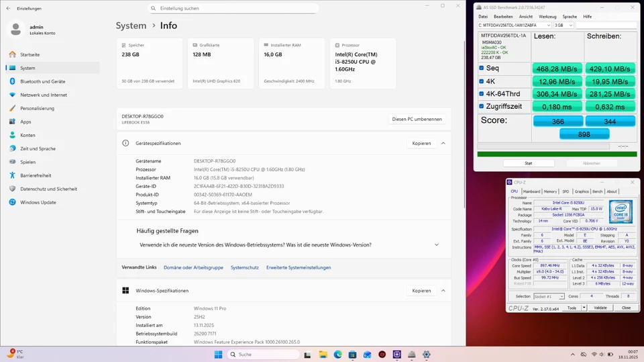The image size is (644, 362).
Task: Open Windows Update in sidebar
Action: tap(52, 202)
